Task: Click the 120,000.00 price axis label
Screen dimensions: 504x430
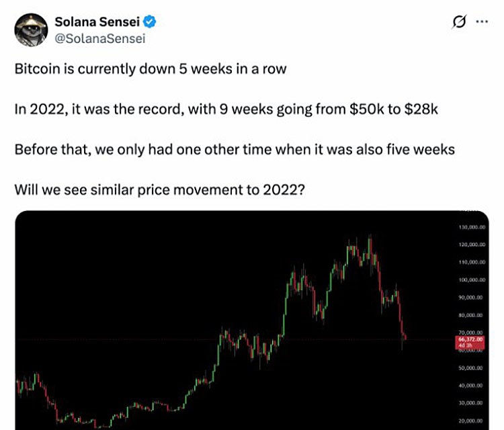Action: point(472,245)
